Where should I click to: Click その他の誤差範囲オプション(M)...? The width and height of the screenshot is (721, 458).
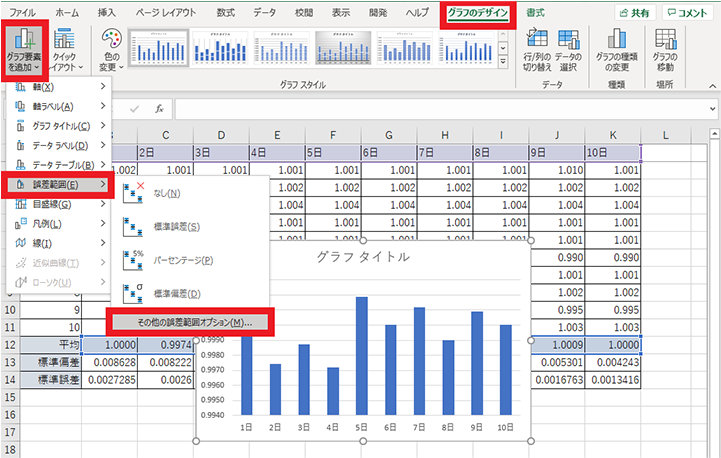(190, 322)
